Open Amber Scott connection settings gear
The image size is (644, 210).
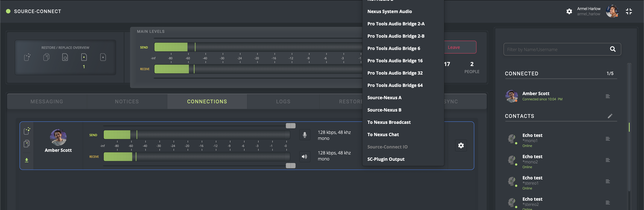tap(461, 145)
